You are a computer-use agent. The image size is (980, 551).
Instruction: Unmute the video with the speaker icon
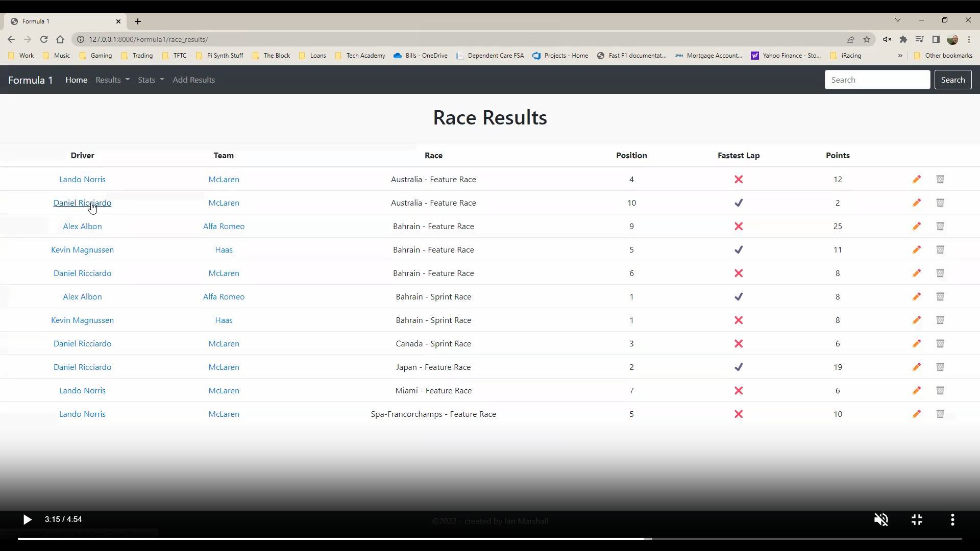[x=881, y=519]
